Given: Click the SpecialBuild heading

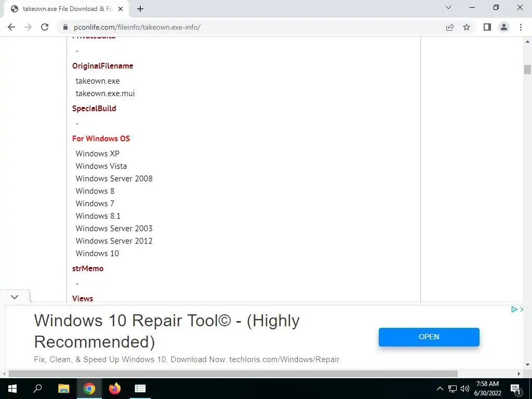Looking at the screenshot, I should [94, 109].
